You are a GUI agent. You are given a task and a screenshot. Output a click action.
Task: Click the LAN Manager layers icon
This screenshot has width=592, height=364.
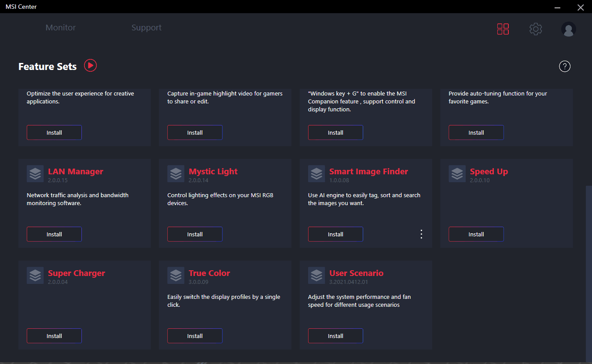point(35,173)
